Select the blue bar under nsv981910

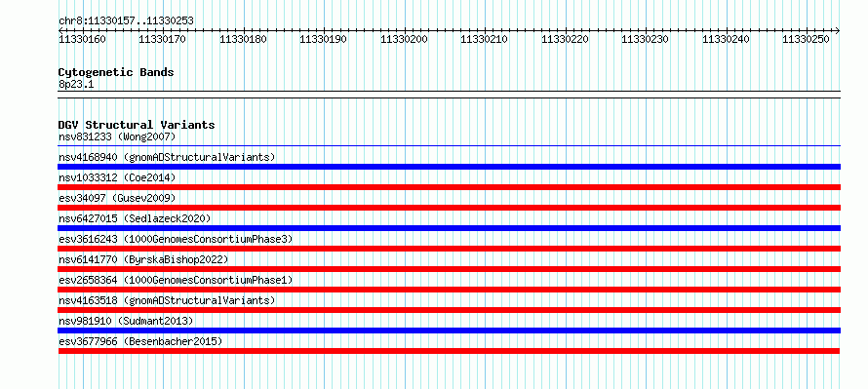tap(449, 331)
